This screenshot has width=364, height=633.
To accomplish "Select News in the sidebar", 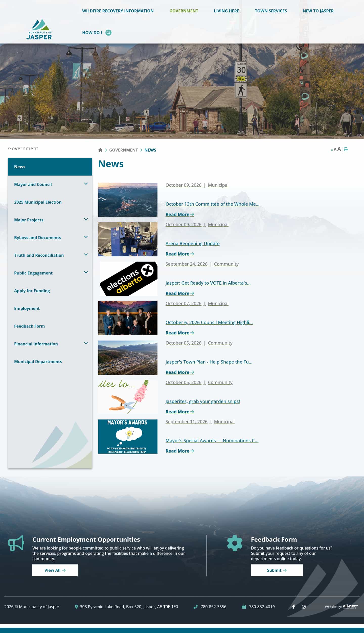I will coord(50,167).
